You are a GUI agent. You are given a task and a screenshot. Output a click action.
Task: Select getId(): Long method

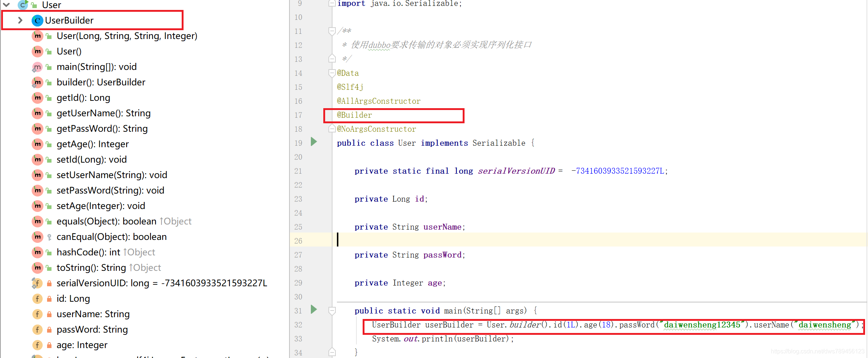point(83,98)
